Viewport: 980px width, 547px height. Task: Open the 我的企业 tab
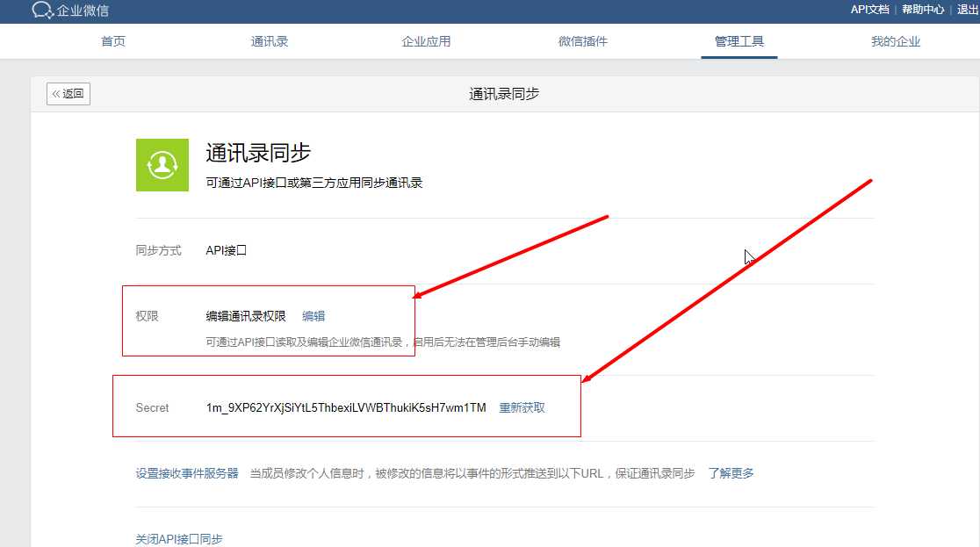(896, 41)
